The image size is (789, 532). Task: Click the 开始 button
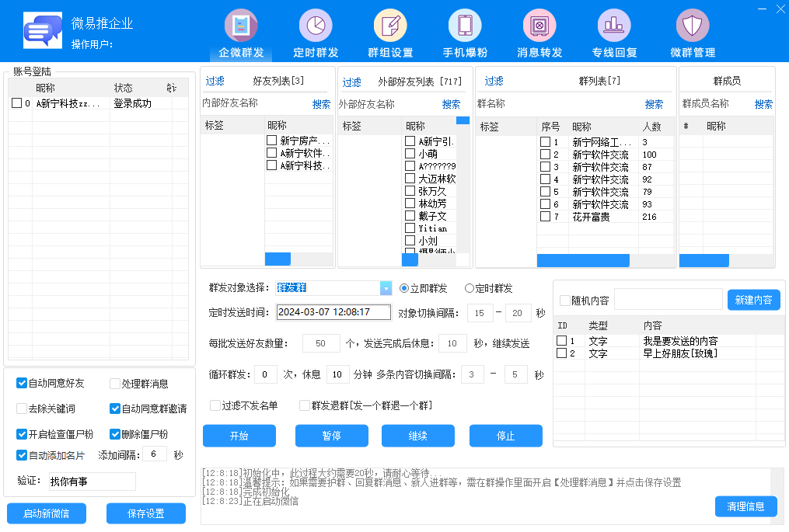point(239,436)
